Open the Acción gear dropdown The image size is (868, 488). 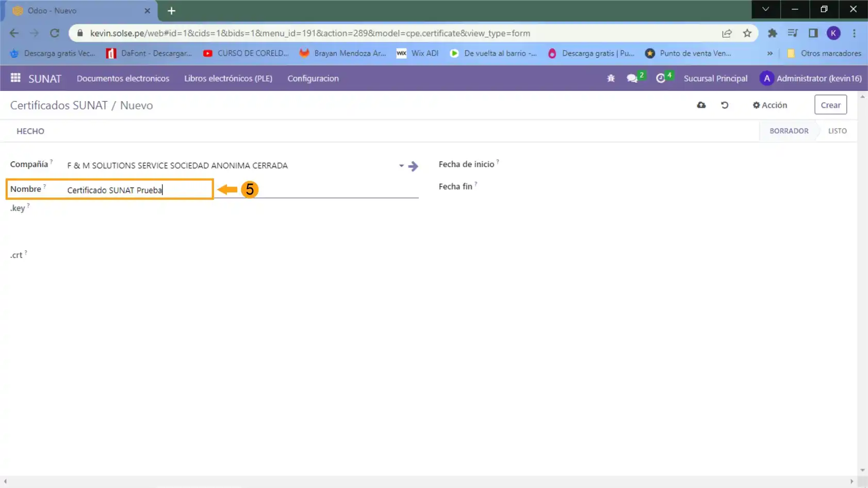pyautogui.click(x=770, y=105)
